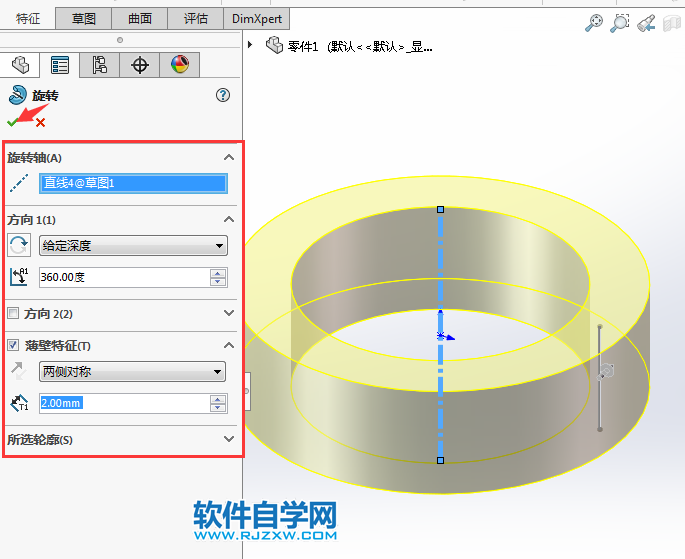Uncheck the 薄壁特征(T) checkbox
This screenshot has height=559, width=685.
click(x=13, y=345)
